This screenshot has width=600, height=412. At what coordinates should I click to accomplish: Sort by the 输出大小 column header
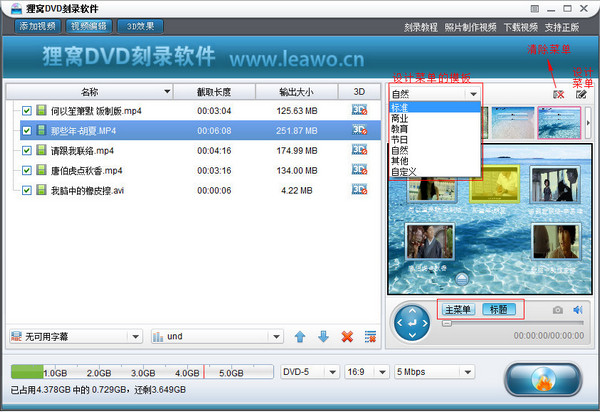click(297, 92)
